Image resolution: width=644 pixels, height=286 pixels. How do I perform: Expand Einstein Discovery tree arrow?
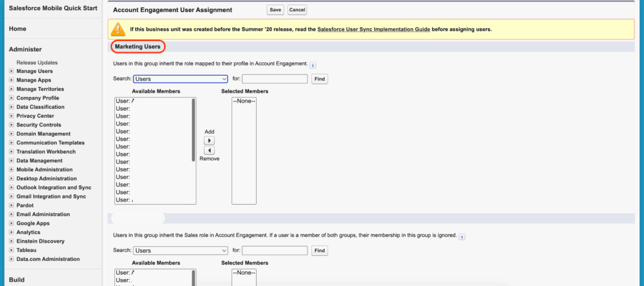point(11,241)
